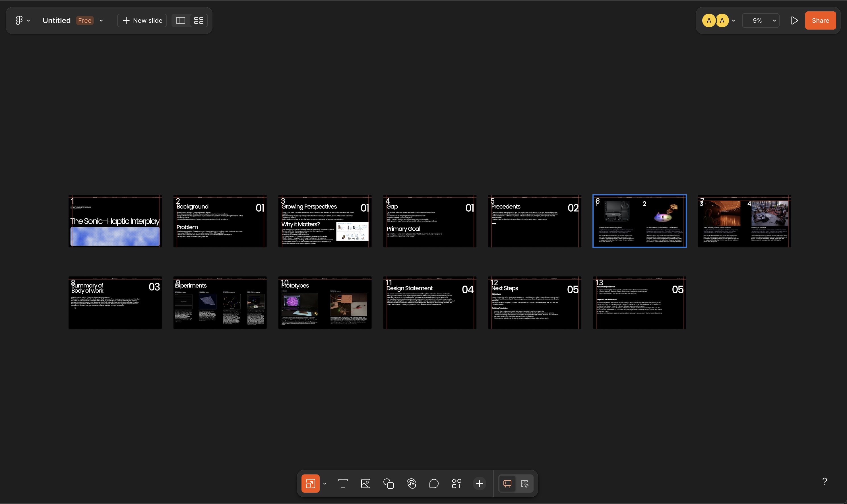Start the presentation with play button
This screenshot has width=847, height=504.
click(x=794, y=20)
